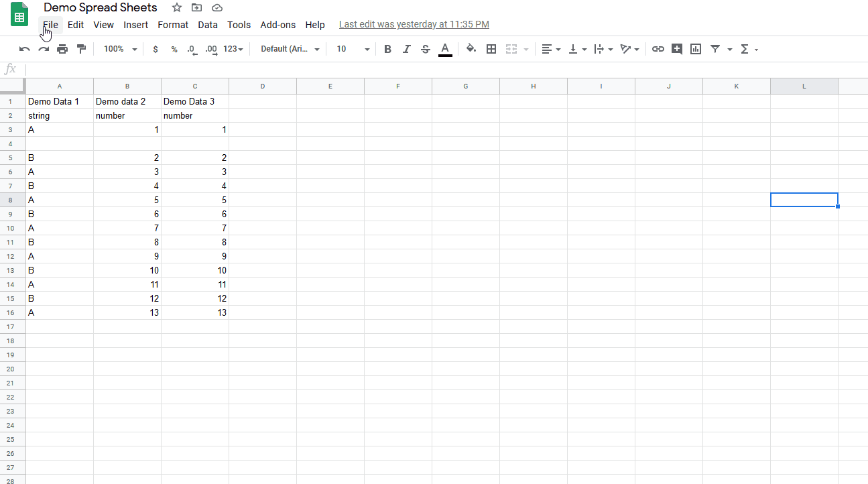Open the font size dropdown
This screenshot has height=484, width=868.
pos(353,49)
